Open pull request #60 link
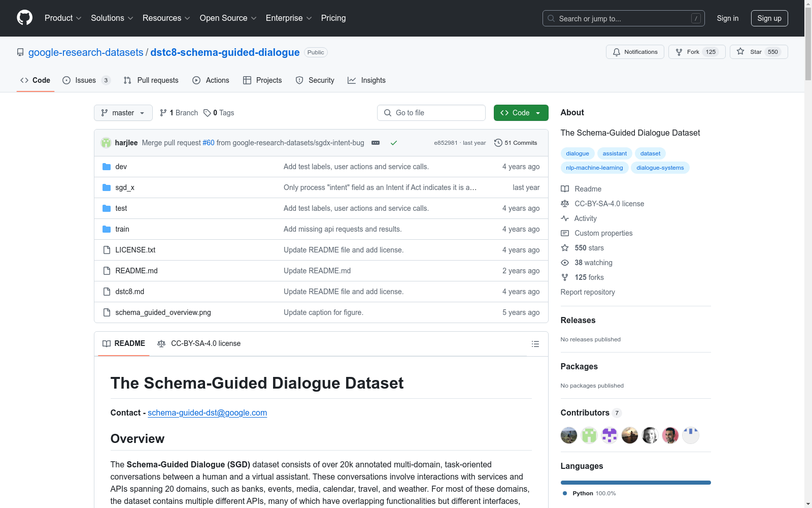Viewport: 812px width, 508px height. click(209, 143)
